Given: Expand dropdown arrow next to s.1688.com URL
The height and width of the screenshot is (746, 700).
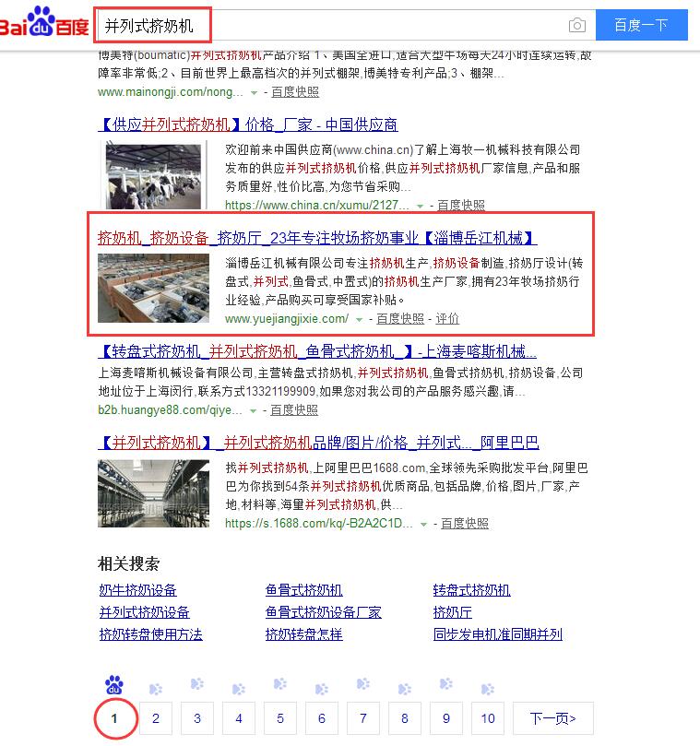Looking at the screenshot, I should (x=423, y=525).
